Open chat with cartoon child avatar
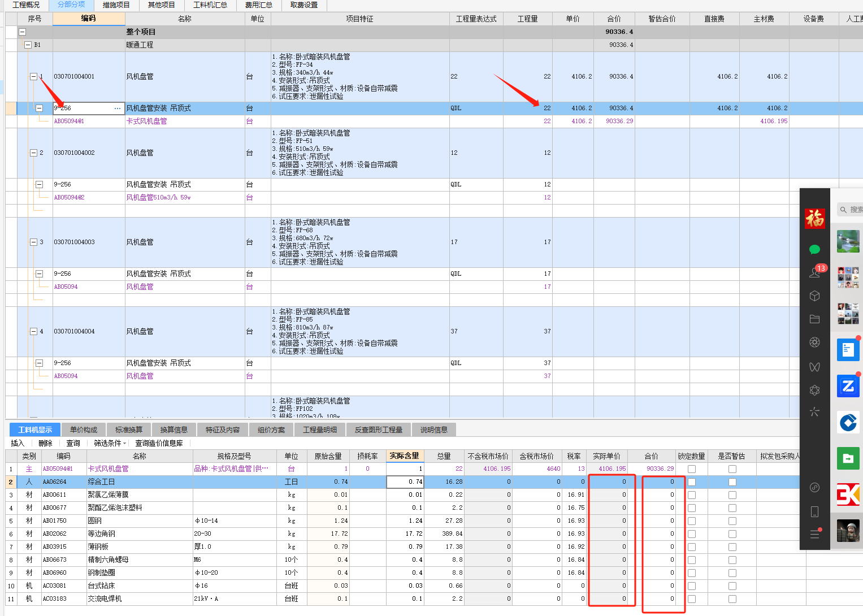 tap(848, 531)
